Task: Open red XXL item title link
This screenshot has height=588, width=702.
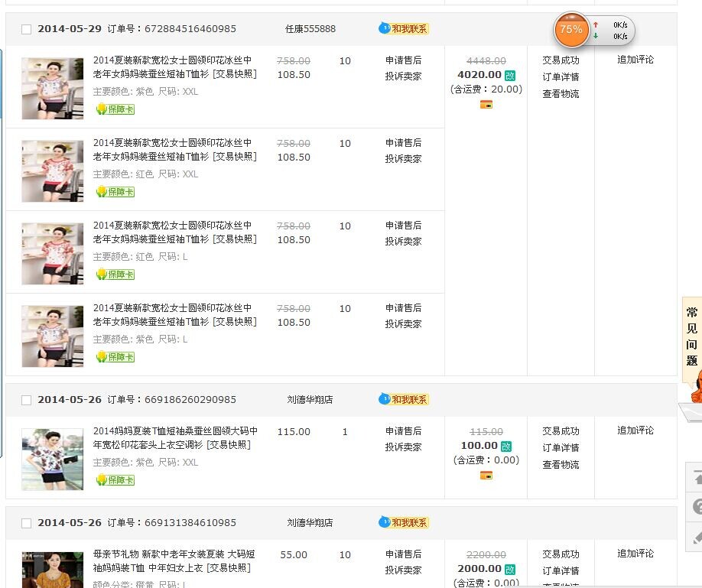Action: 175,150
